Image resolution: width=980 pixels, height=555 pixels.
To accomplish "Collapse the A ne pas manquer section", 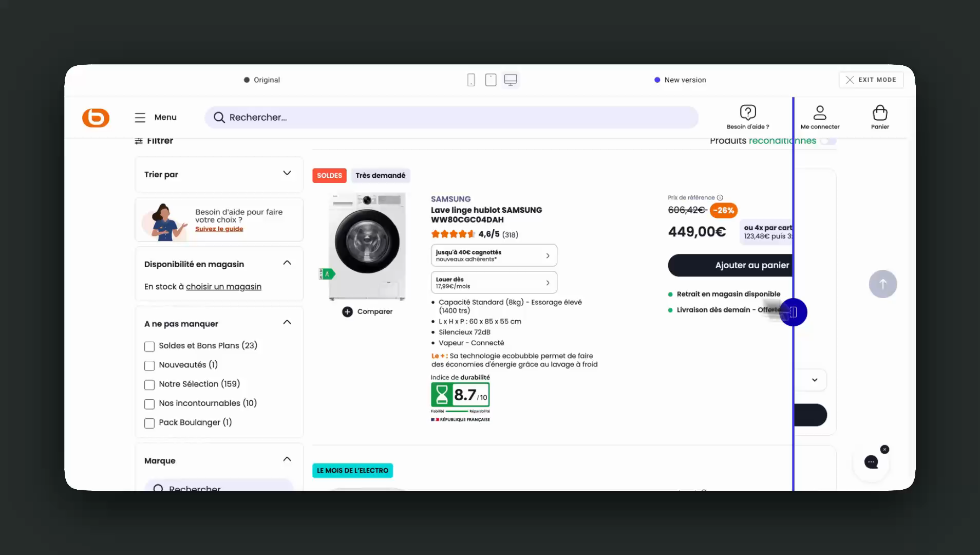I will pyautogui.click(x=287, y=323).
